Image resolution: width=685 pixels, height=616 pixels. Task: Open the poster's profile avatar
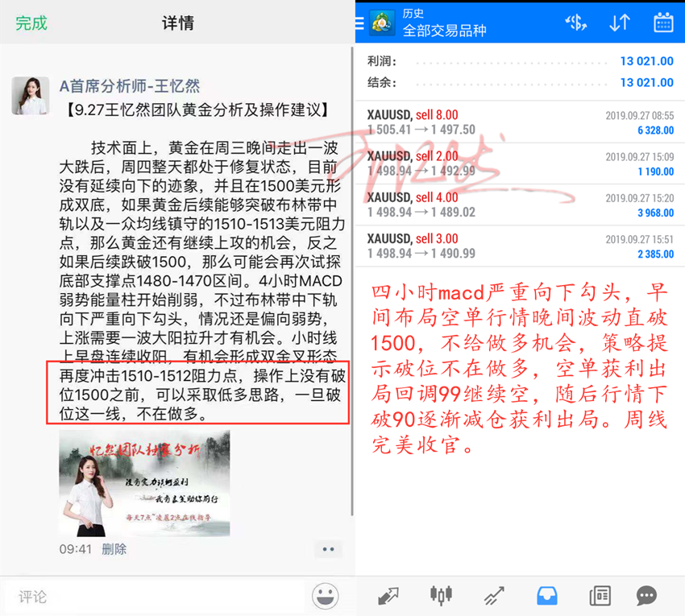pos(30,96)
